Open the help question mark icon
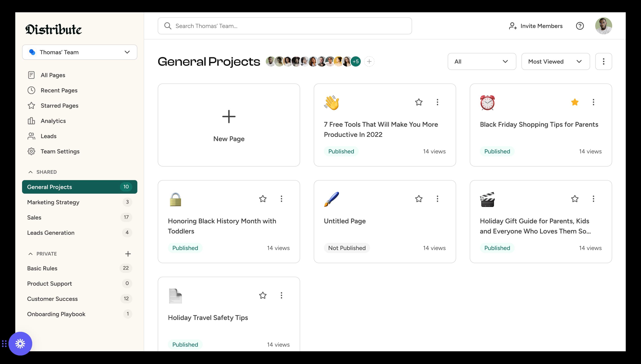 point(580,26)
